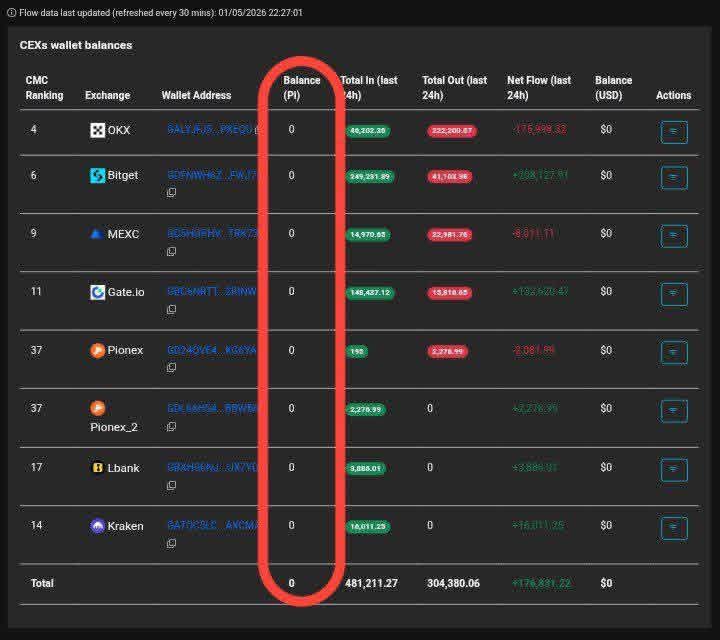This screenshot has width=720, height=640.
Task: Select the Pionex Total Out value 2,278.99
Action: click(x=447, y=352)
